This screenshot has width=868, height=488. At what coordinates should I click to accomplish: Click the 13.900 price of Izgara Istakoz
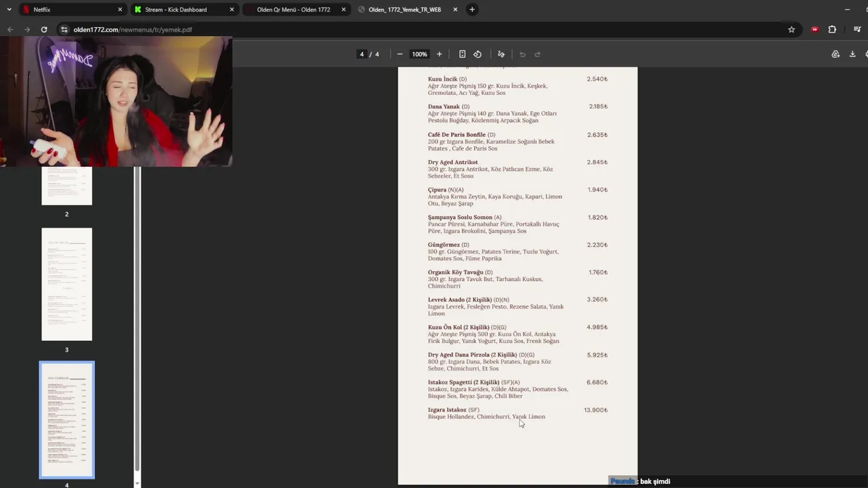(595, 410)
